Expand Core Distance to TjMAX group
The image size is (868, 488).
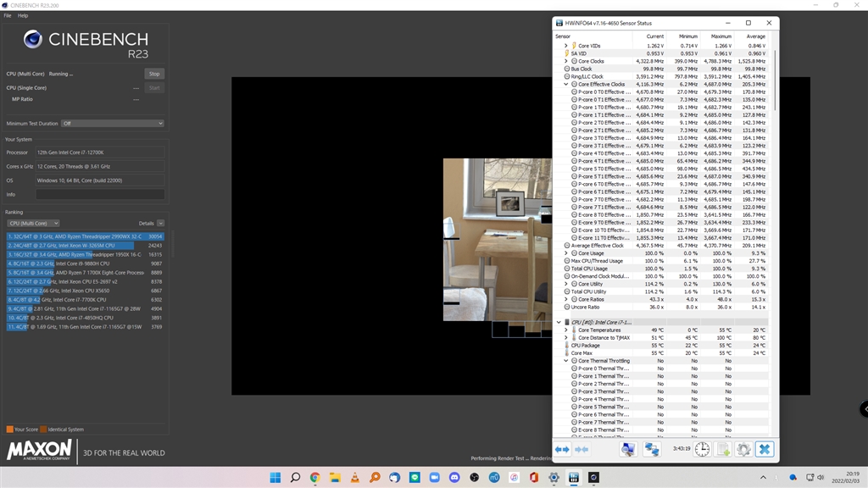coord(565,337)
